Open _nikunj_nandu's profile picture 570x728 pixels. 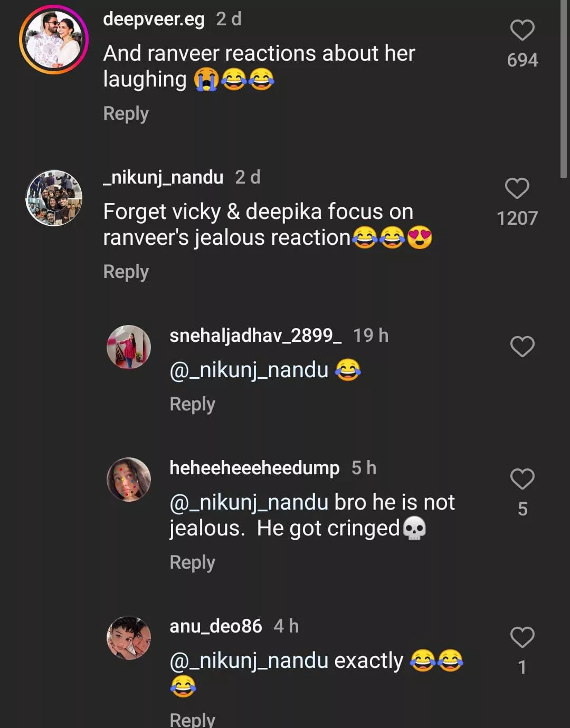54,198
